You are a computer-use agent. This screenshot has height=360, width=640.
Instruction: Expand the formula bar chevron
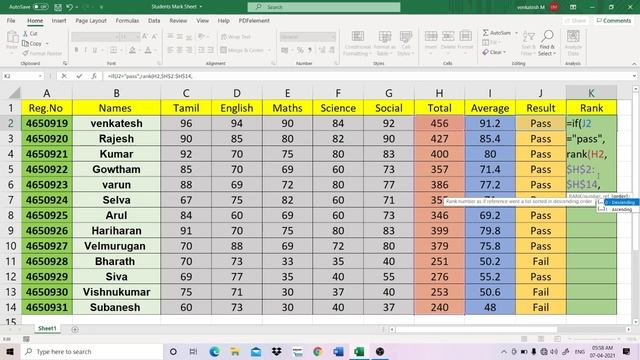pyautogui.click(x=634, y=76)
